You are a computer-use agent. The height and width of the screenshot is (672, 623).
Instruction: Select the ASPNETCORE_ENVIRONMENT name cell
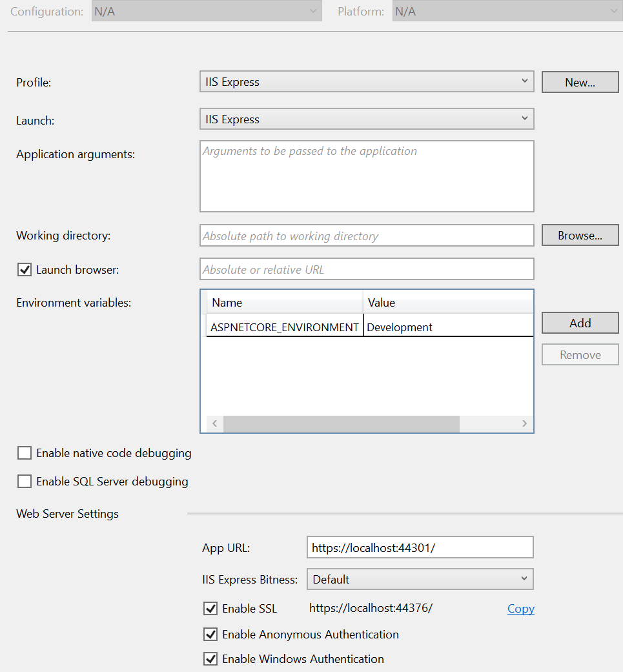pyautogui.click(x=285, y=327)
